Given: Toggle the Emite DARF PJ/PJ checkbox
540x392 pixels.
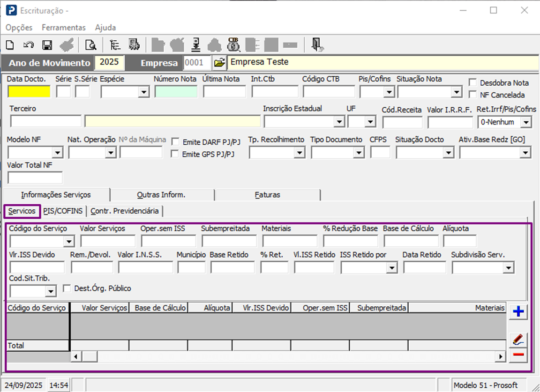Looking at the screenshot, I should (x=175, y=141).
